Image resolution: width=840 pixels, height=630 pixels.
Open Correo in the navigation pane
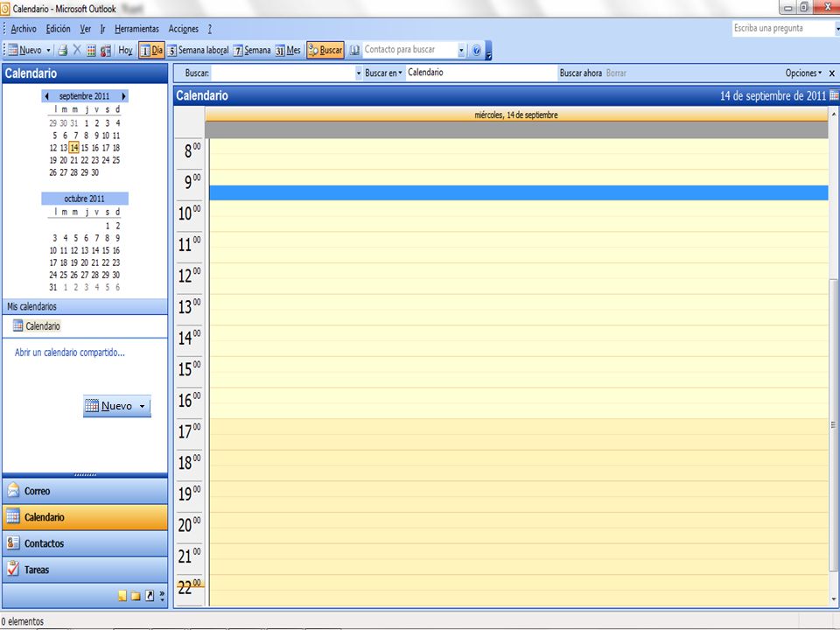pyautogui.click(x=85, y=491)
